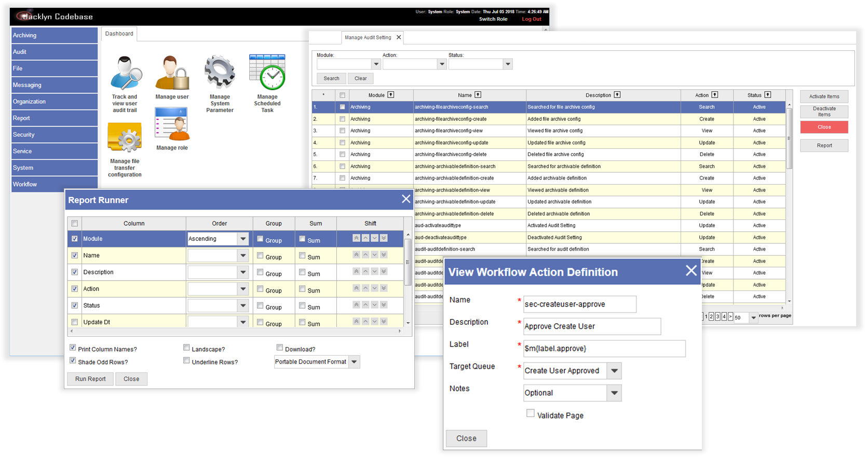This screenshot has height=457, width=868.
Task: Shift Module row to top in Report Runner
Action: (356, 238)
